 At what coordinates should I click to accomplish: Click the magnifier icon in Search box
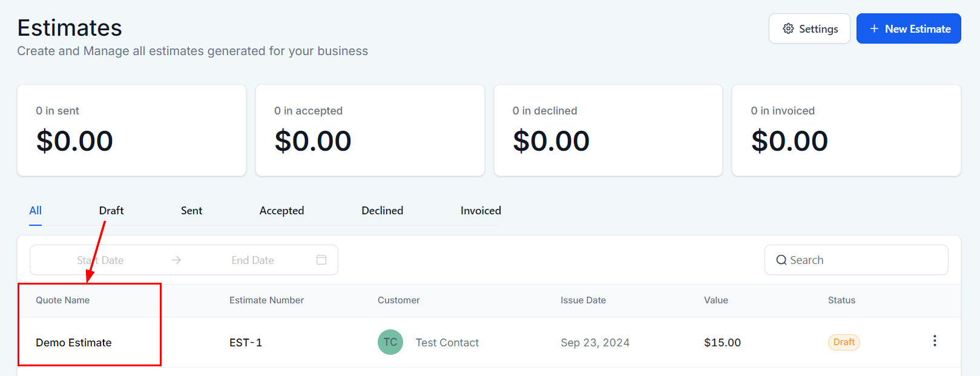(781, 260)
